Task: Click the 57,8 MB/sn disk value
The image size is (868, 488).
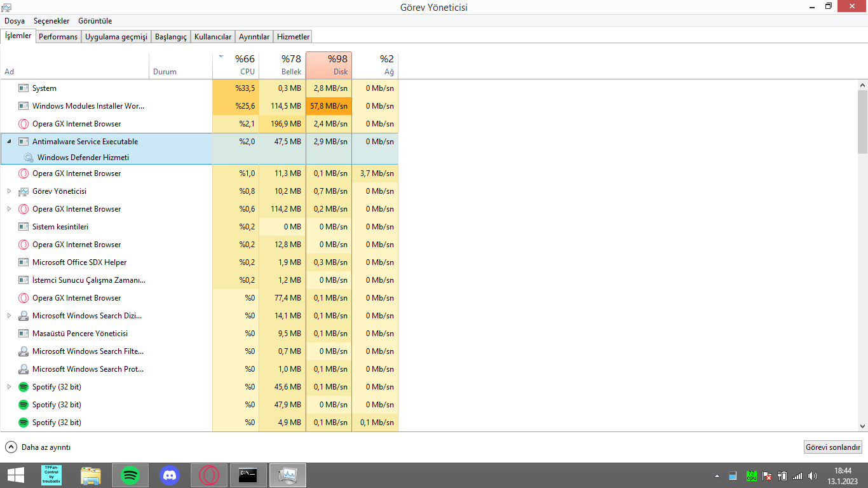Action: click(x=329, y=106)
